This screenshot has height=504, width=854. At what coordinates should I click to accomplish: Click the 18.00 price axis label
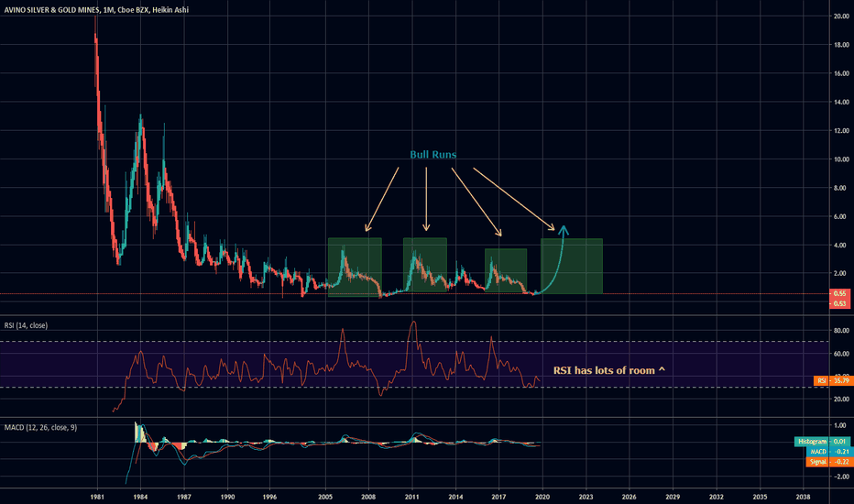[841, 45]
